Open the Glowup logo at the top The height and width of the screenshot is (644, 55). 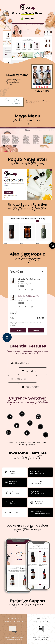pos(27,7)
